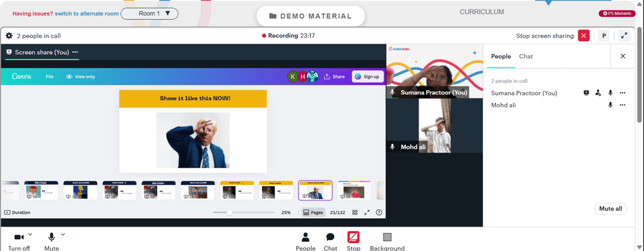
Task: Click the Canva Sign up button
Action: pos(368,77)
